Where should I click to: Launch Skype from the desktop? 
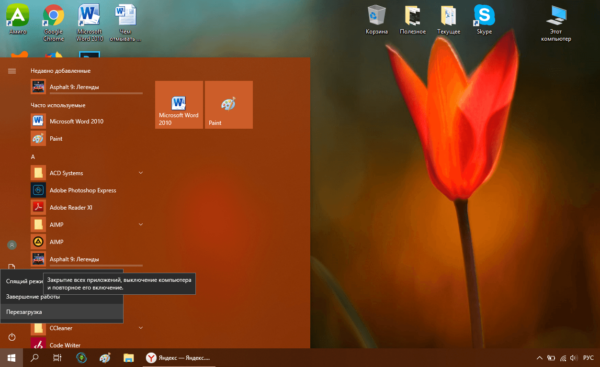pos(484,19)
